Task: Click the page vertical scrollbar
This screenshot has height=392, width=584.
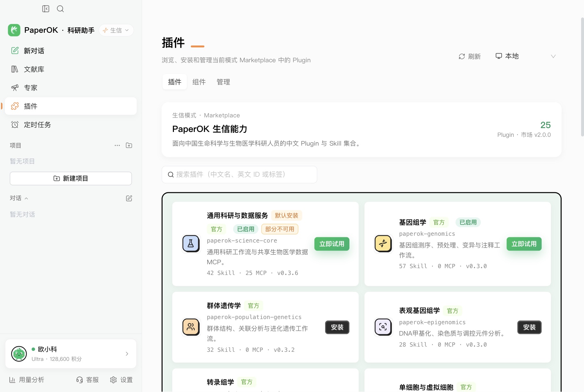Action: click(582, 77)
